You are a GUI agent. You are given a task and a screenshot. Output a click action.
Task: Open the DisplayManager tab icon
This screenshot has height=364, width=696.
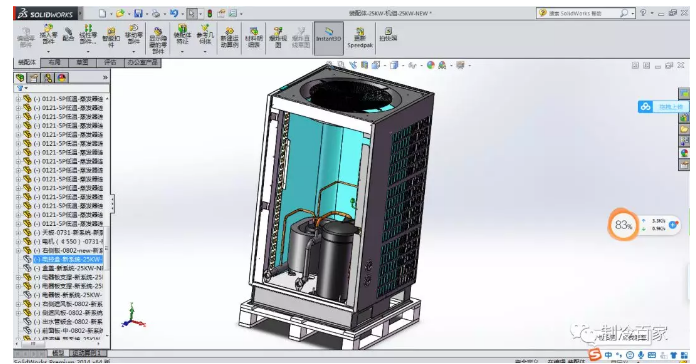point(62,78)
